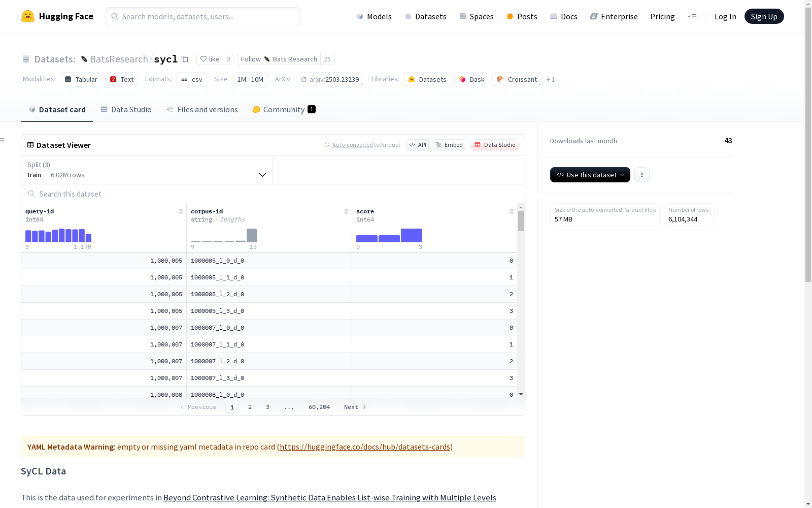Click the Follow Bats Research button
This screenshot has height=508, width=812.
tap(279, 59)
